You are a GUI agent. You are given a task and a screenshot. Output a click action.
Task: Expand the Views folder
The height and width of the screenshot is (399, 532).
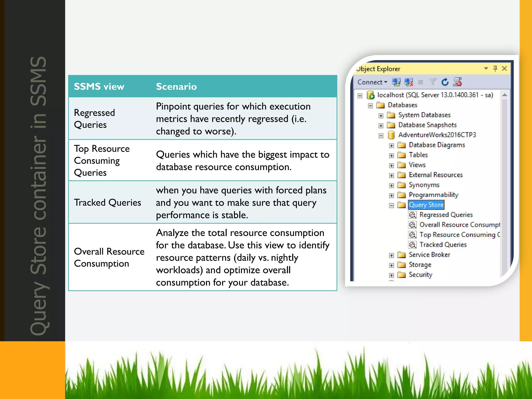(391, 165)
